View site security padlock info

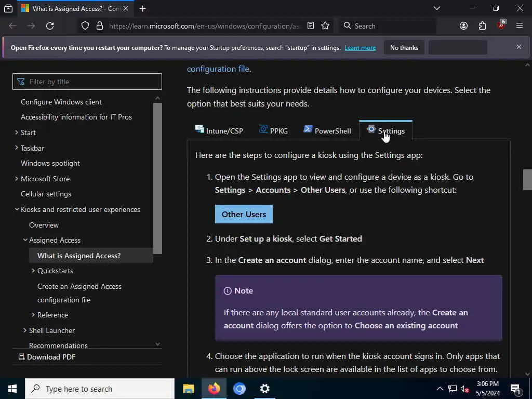coord(99,26)
